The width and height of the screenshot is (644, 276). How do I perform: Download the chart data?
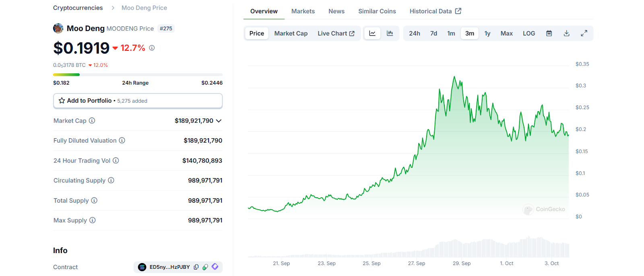pyautogui.click(x=566, y=33)
